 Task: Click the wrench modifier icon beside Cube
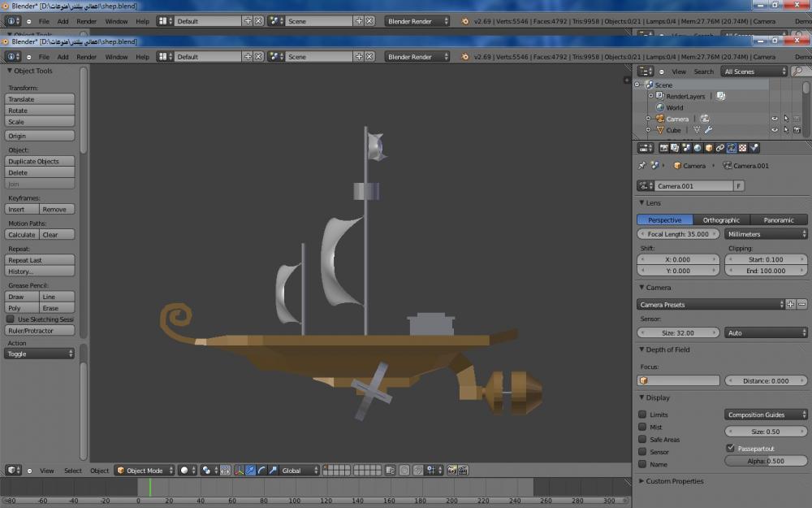click(708, 130)
